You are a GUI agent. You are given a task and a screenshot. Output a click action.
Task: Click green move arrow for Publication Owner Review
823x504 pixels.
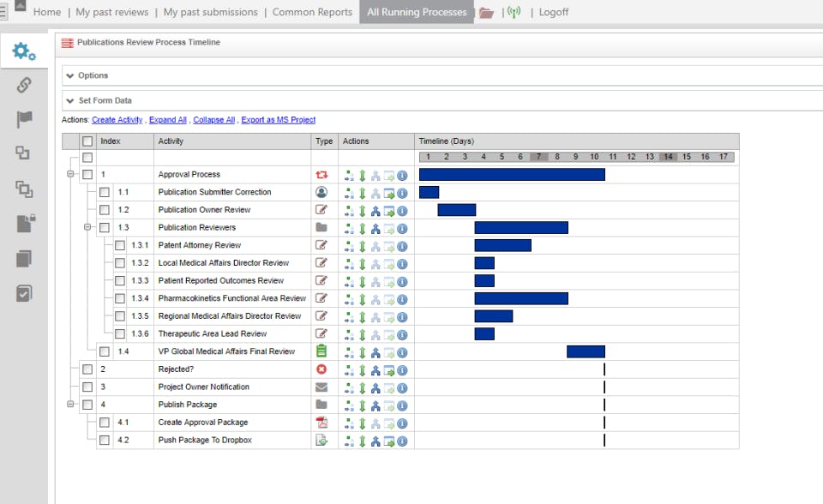click(x=362, y=210)
